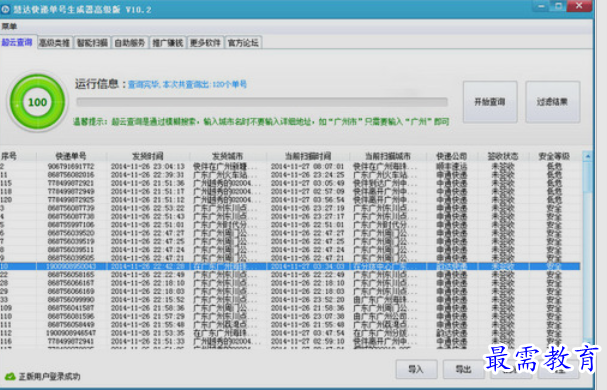Select the first query tab left of 高级类推

click(x=17, y=42)
